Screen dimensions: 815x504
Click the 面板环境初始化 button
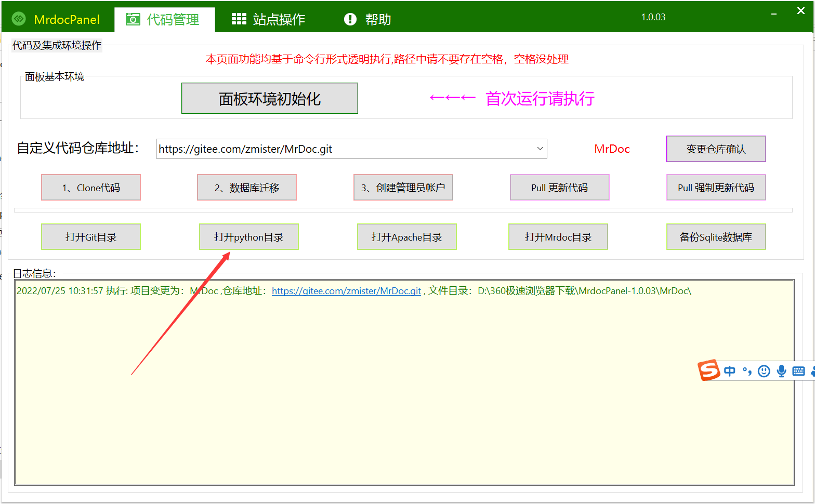(x=269, y=98)
